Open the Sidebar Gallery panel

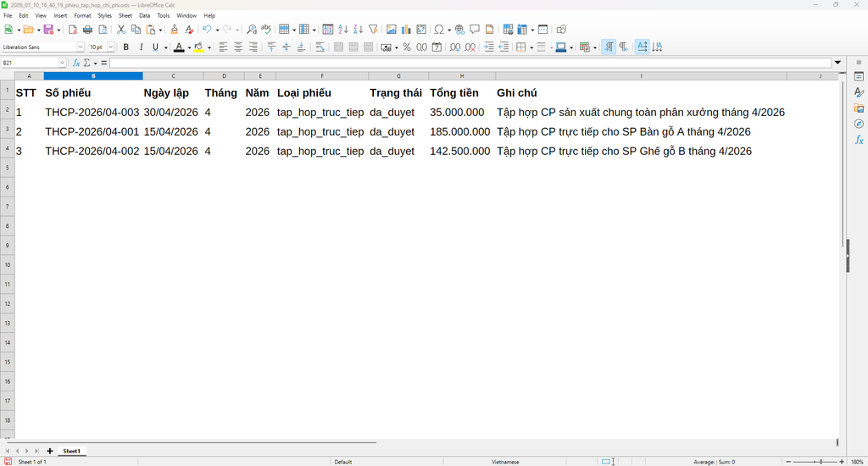(859, 108)
